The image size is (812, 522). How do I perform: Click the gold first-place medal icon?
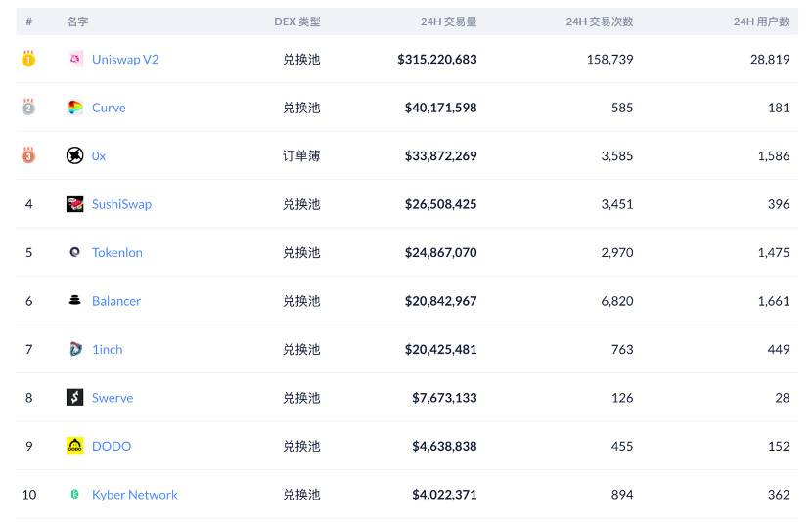tap(28, 59)
